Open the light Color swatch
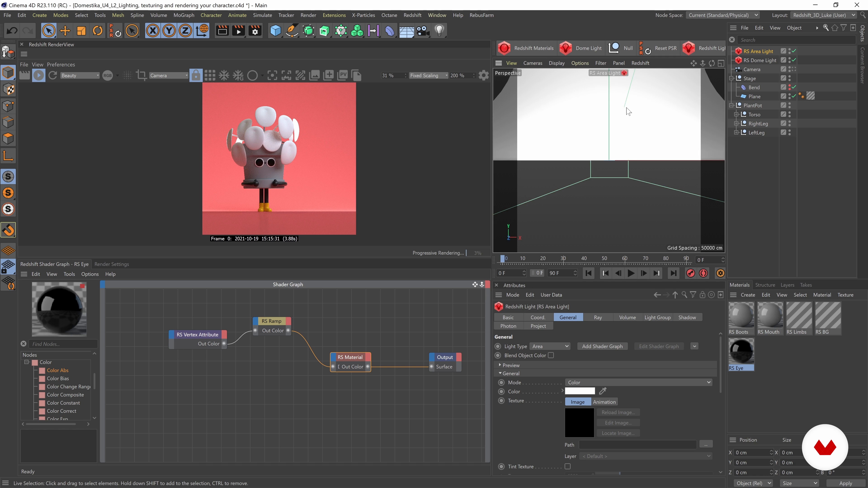This screenshot has width=868, height=488. [580, 391]
